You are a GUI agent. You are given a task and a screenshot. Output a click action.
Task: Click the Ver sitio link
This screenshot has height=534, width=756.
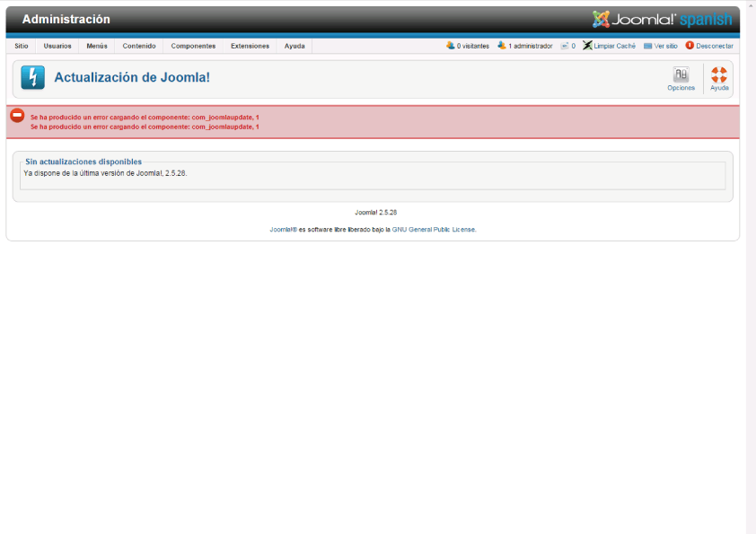(665, 46)
